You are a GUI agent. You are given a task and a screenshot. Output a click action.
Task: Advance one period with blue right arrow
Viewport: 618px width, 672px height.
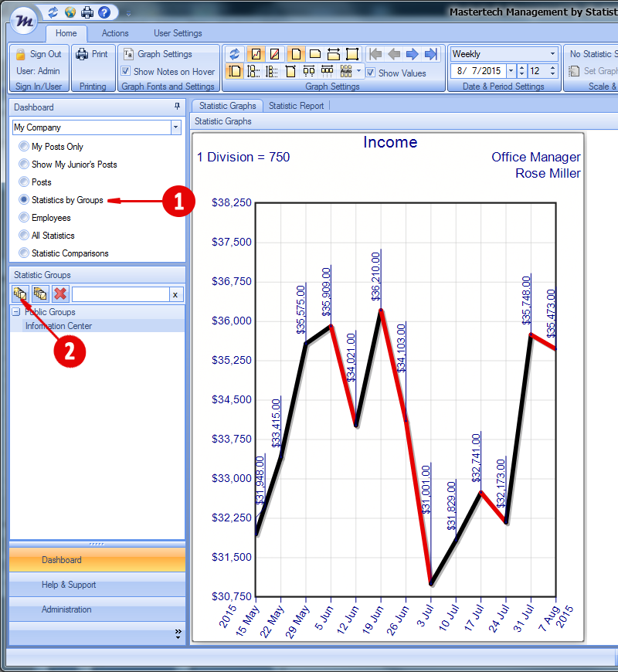point(412,54)
